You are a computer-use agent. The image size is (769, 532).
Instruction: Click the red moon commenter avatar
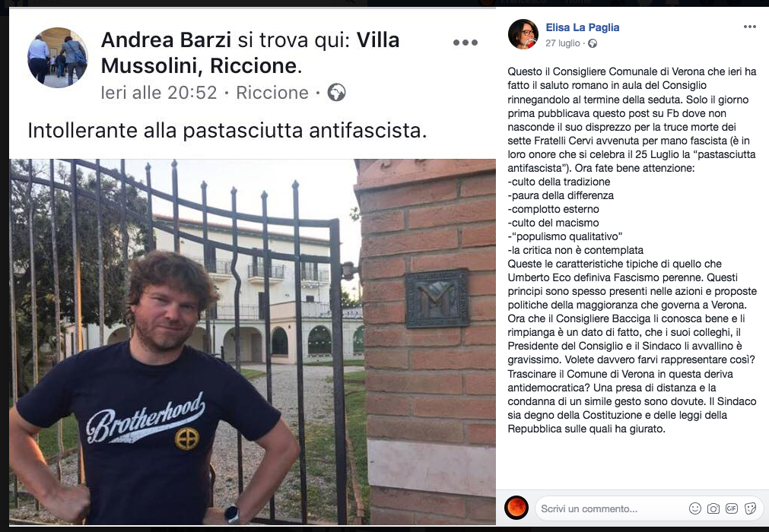[516, 508]
